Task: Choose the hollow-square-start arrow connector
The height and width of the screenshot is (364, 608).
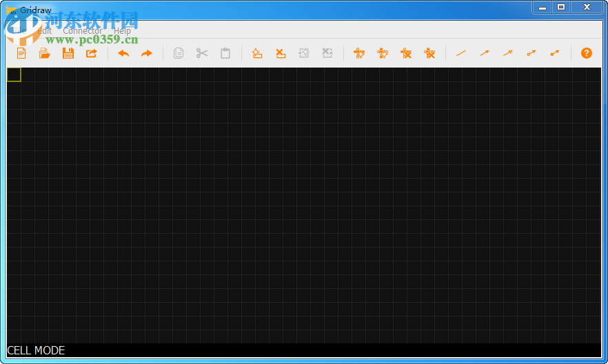Action: [x=531, y=53]
